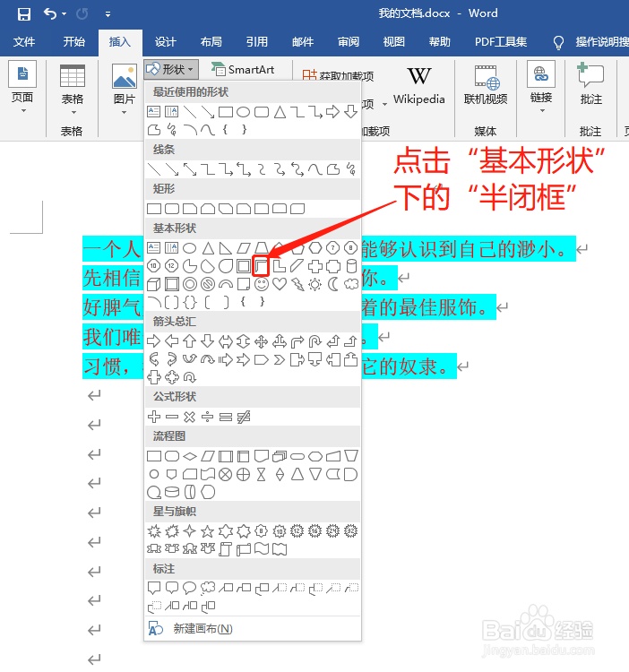This screenshot has width=629, height=672.
Task: Choose the division sign in 公式形状
Action: (207, 417)
